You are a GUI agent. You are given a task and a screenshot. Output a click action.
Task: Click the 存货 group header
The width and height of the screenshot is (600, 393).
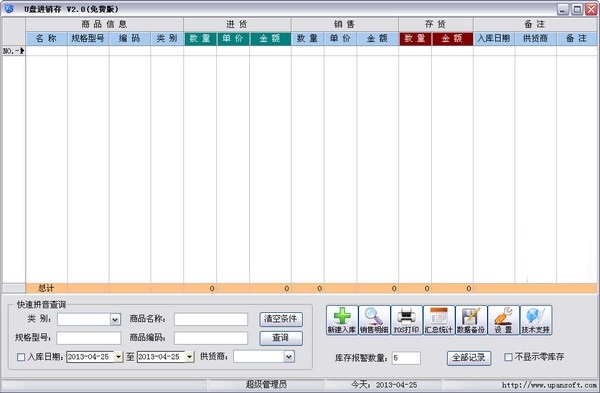tap(436, 24)
